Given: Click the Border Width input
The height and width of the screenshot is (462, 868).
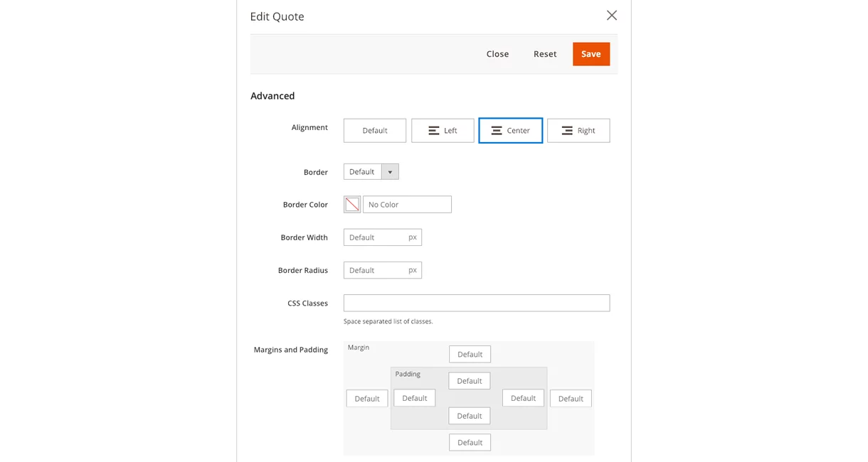Looking at the screenshot, I should [x=383, y=237].
